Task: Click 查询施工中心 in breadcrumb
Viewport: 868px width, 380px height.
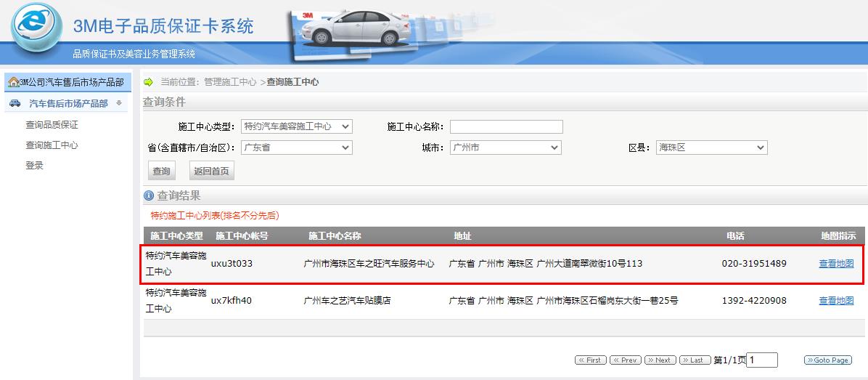Action: click(x=292, y=82)
